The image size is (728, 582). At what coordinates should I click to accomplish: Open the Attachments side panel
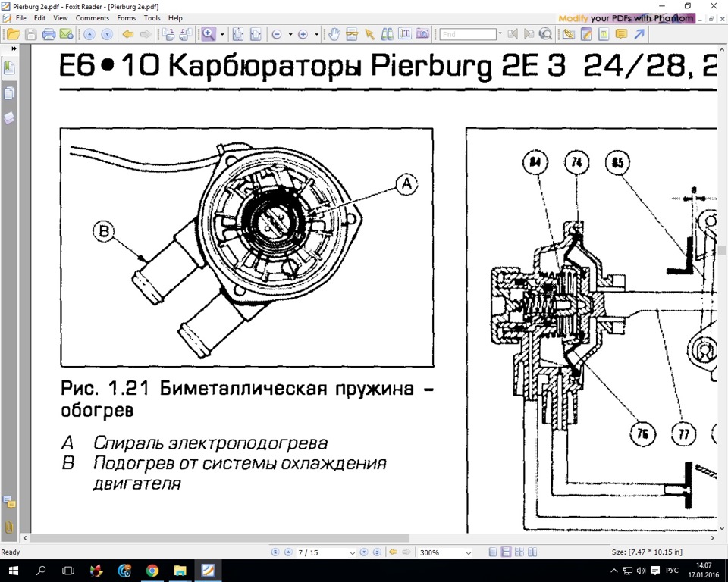coord(9,527)
